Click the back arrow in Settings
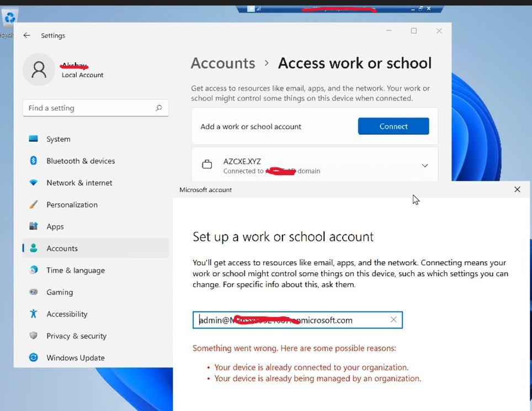The width and height of the screenshot is (532, 411). click(27, 35)
